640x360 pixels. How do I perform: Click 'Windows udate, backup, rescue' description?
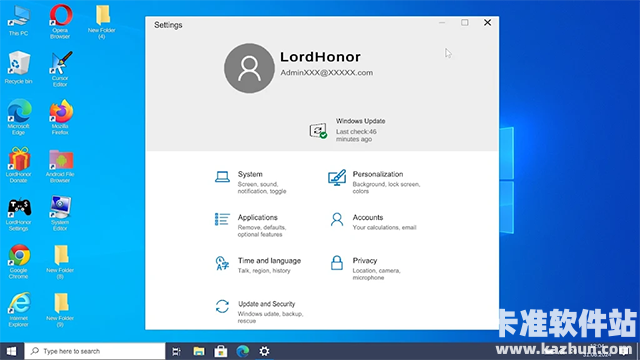270,318
